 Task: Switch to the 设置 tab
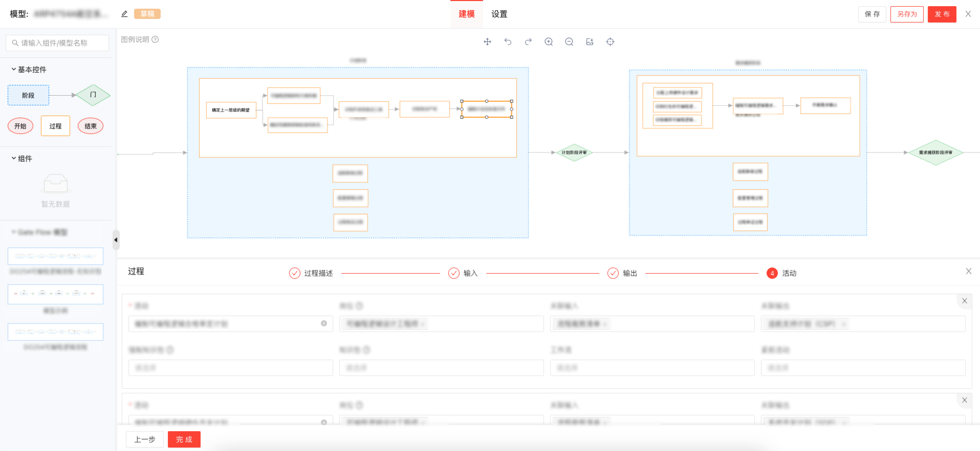pos(499,14)
